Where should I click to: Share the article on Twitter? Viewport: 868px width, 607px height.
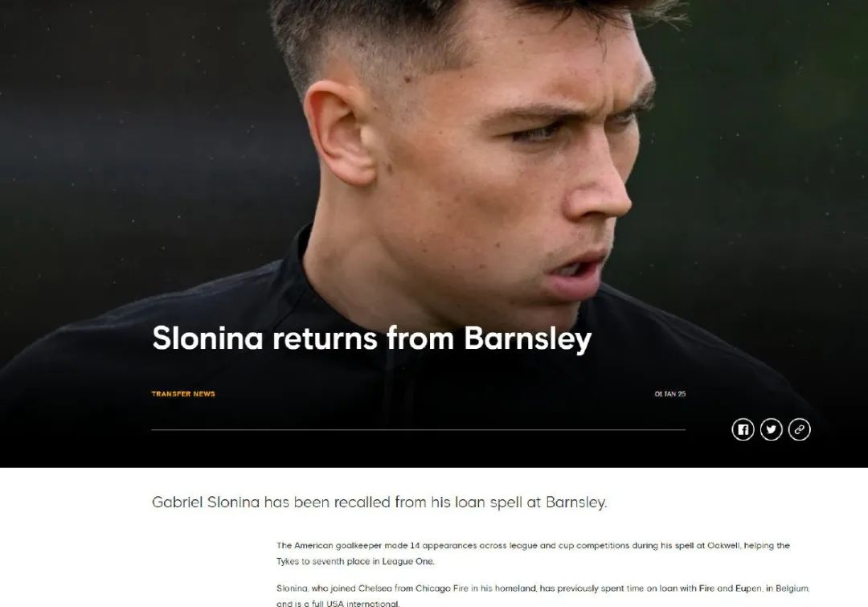pyautogui.click(x=771, y=429)
